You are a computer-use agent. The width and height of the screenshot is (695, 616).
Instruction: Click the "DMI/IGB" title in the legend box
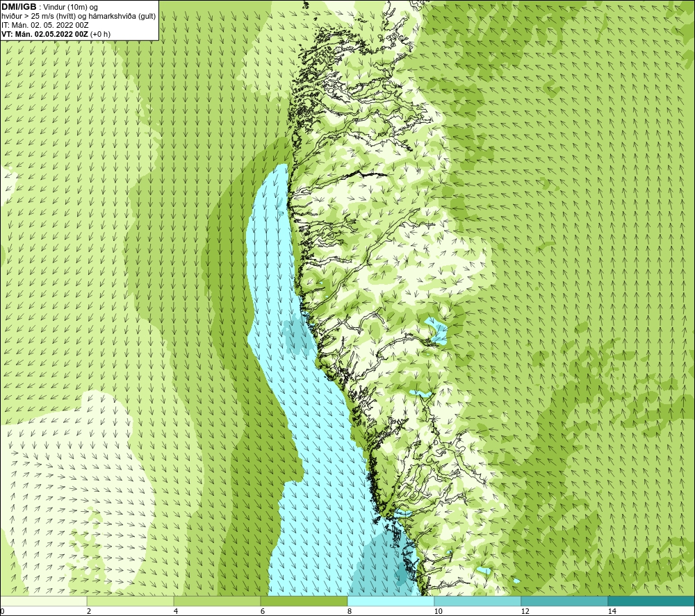[19, 7]
